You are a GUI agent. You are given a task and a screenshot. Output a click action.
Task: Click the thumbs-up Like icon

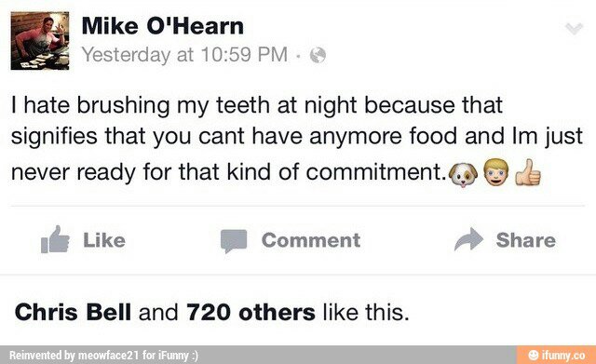point(55,239)
